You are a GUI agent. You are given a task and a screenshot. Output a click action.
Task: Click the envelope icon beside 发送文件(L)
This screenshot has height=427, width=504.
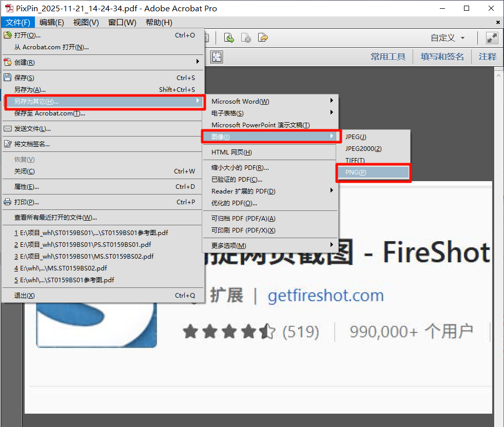point(8,129)
